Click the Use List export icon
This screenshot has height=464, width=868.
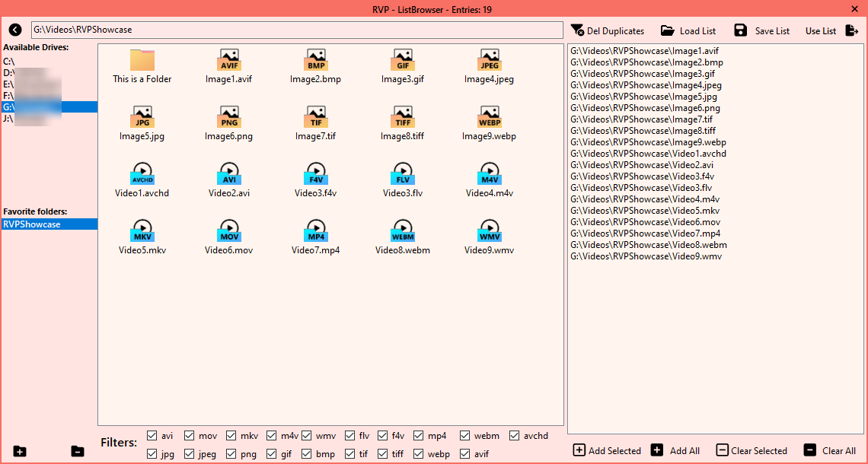[x=852, y=30]
